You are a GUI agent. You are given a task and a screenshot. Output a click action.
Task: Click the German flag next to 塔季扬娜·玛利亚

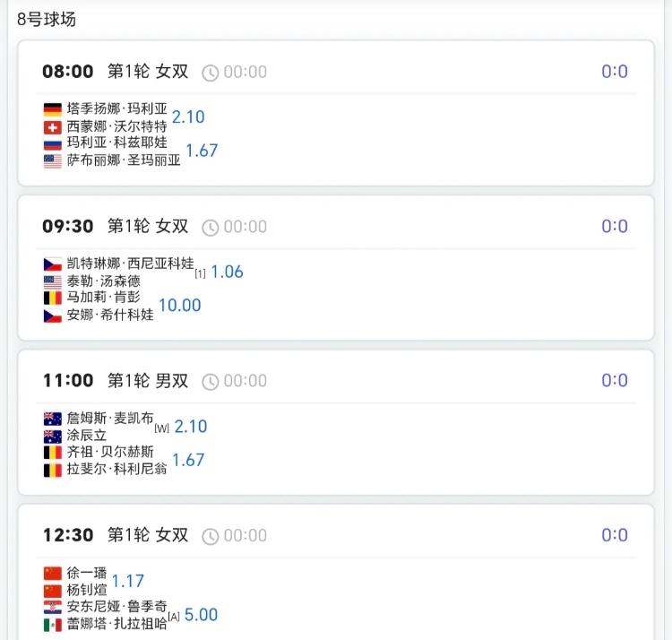tap(53, 109)
